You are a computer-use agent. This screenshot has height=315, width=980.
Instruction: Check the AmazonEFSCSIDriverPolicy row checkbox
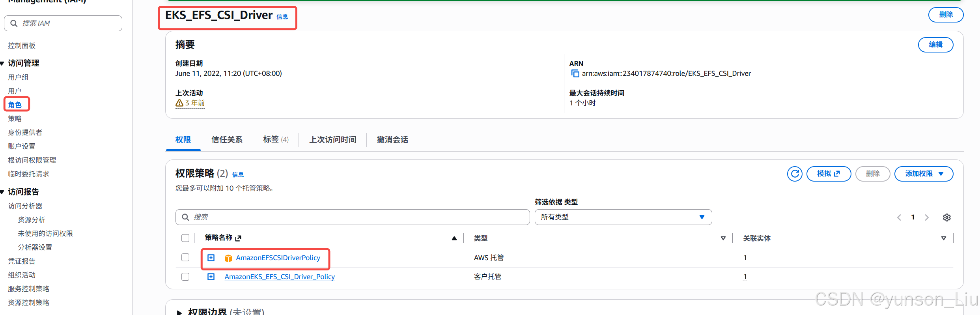[x=185, y=257]
